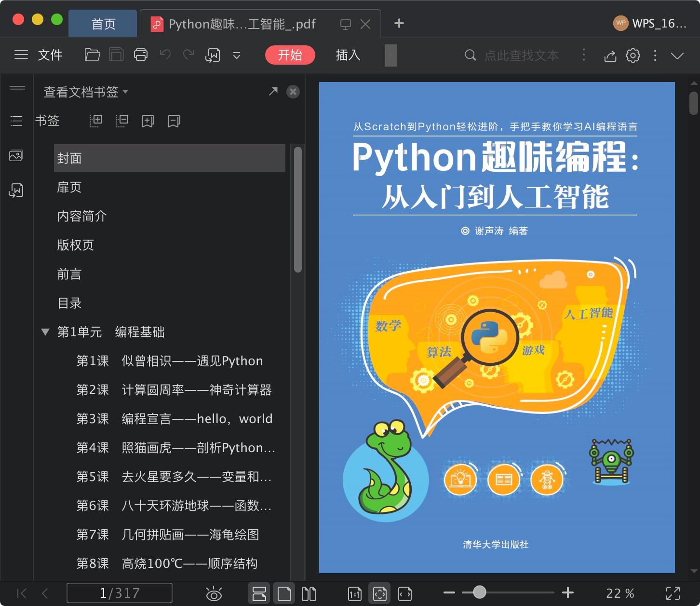Click the print icon in toolbar
The height and width of the screenshot is (606, 700).
141,55
